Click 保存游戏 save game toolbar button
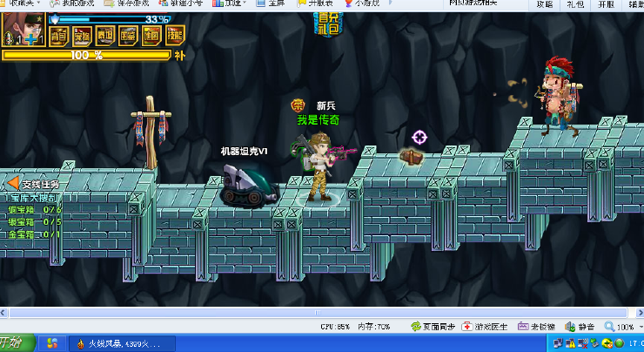644x352 pixels. (127, 3)
